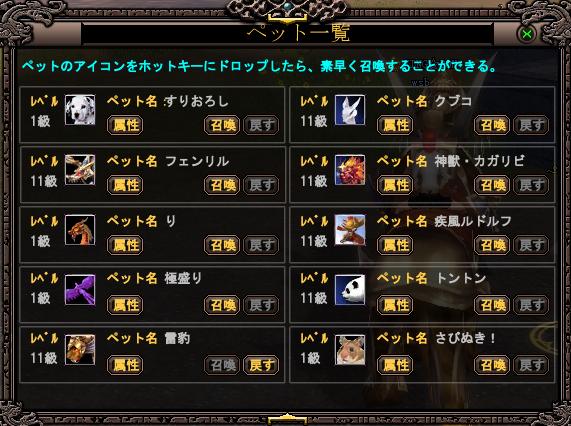571x426 pixels.
Task: Click the orange dragon icon for pet り
Action: point(80,230)
